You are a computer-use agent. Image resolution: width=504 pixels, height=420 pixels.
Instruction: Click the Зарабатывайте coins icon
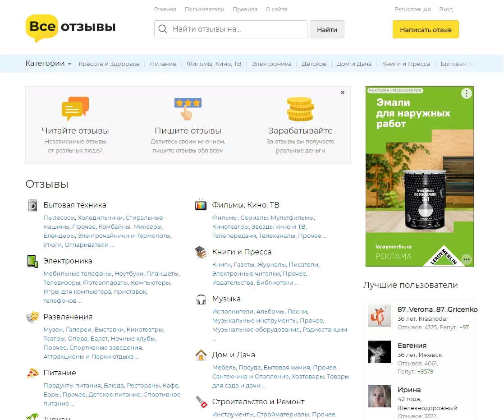[x=300, y=109]
